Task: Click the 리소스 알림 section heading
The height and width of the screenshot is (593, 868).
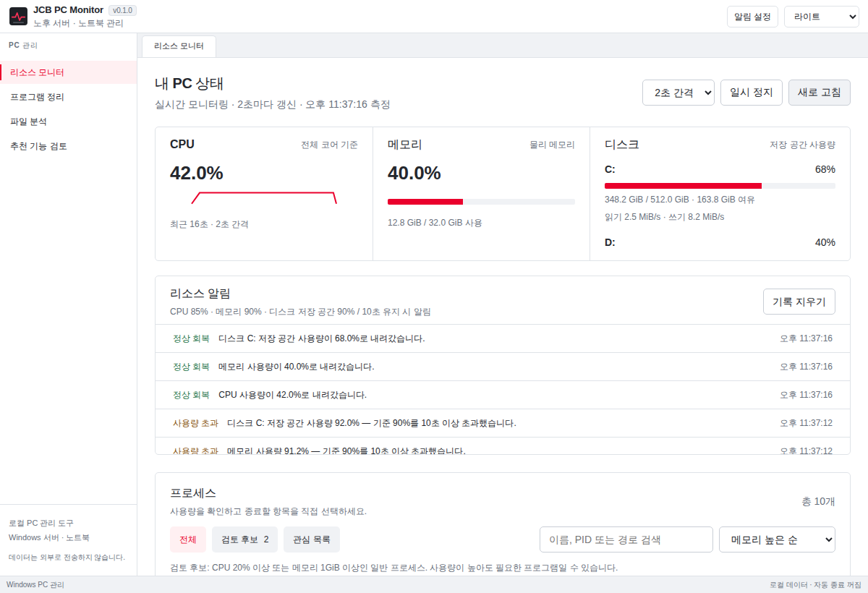Action: click(200, 294)
